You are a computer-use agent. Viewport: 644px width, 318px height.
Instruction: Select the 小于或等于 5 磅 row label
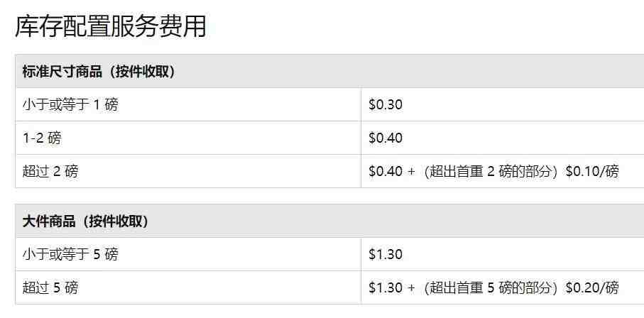[70, 254]
